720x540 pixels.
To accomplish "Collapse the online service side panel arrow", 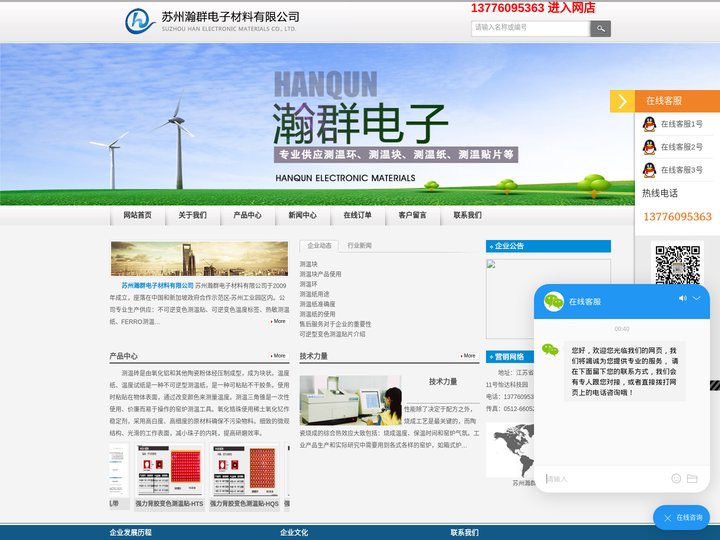I will [x=622, y=101].
